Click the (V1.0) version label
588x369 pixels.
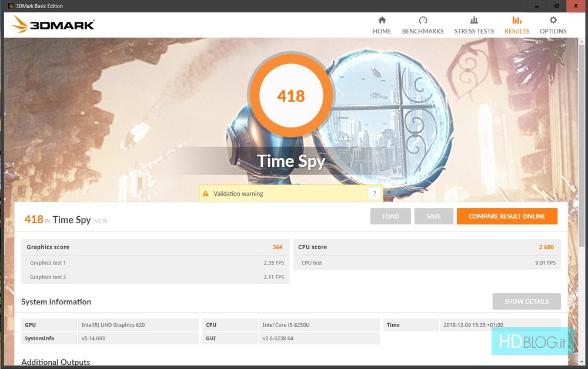(100, 221)
